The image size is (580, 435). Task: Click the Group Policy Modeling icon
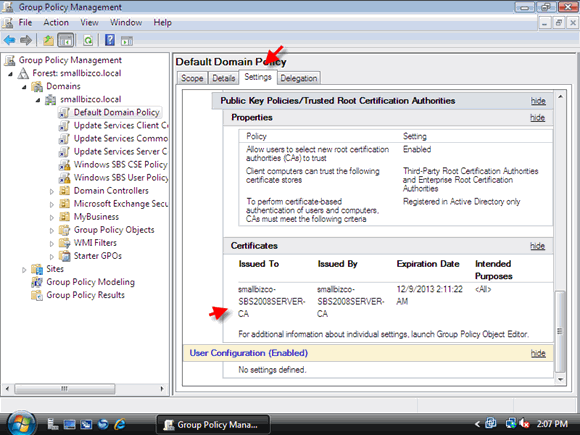(x=37, y=282)
